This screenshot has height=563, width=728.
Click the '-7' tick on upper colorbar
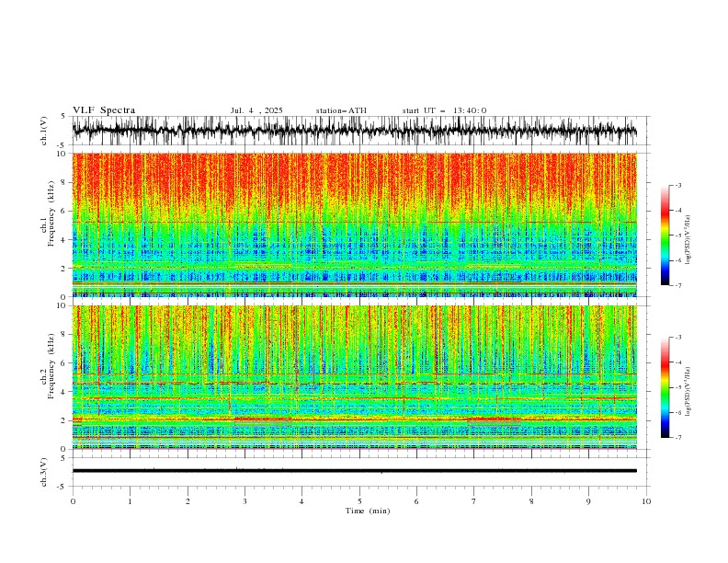tap(678, 285)
